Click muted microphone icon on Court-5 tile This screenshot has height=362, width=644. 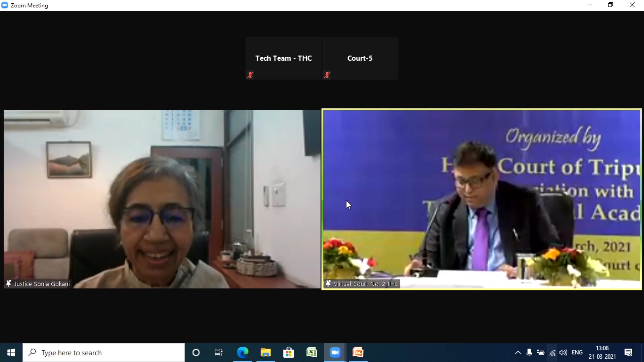[x=327, y=75]
